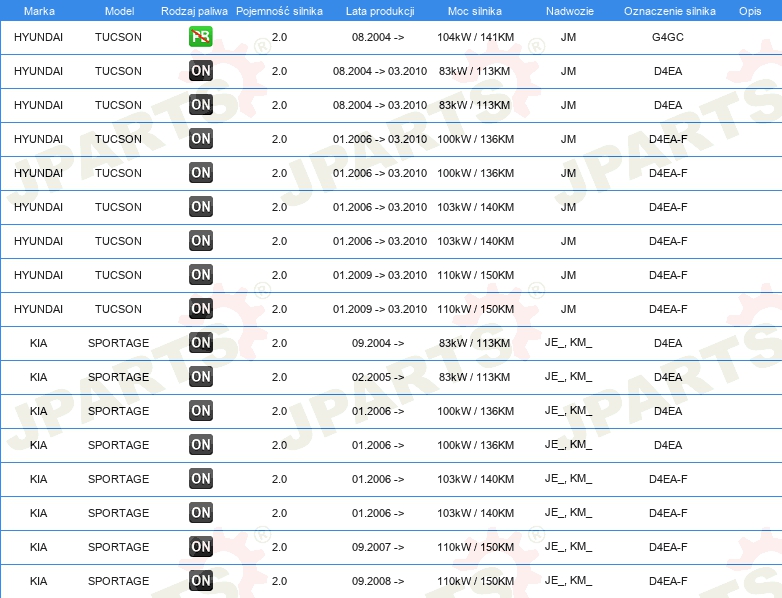Image resolution: width=782 pixels, height=598 pixels.
Task: Click 'JE_, KM_' in the 09.2008 row
Action: tap(568, 581)
